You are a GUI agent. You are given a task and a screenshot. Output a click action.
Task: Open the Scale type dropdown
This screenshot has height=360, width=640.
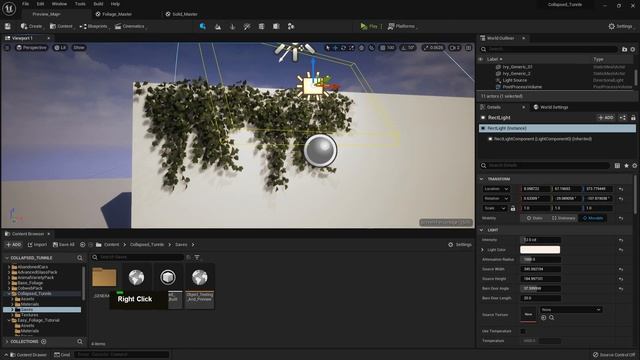tap(494, 208)
